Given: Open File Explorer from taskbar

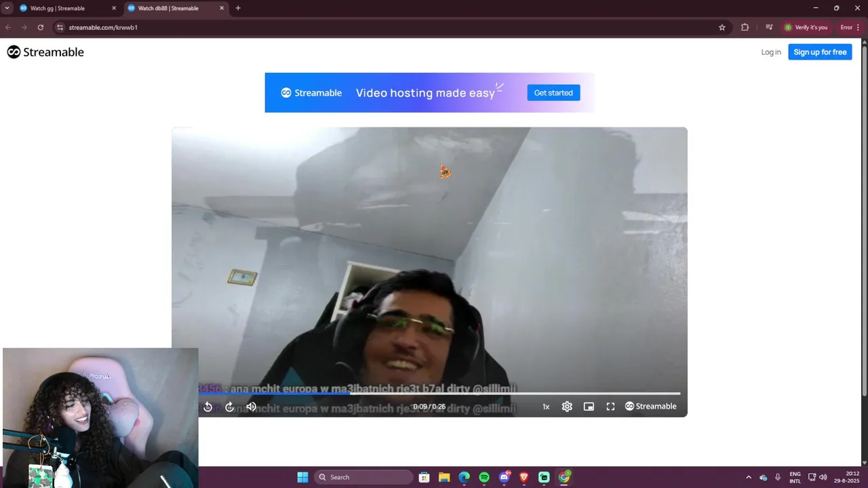Looking at the screenshot, I should tap(444, 477).
